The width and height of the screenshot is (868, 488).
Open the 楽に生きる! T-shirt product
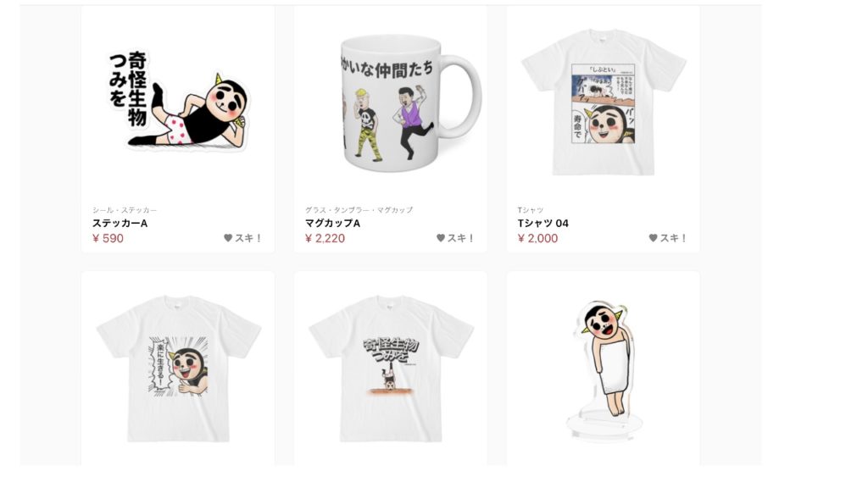click(x=178, y=368)
